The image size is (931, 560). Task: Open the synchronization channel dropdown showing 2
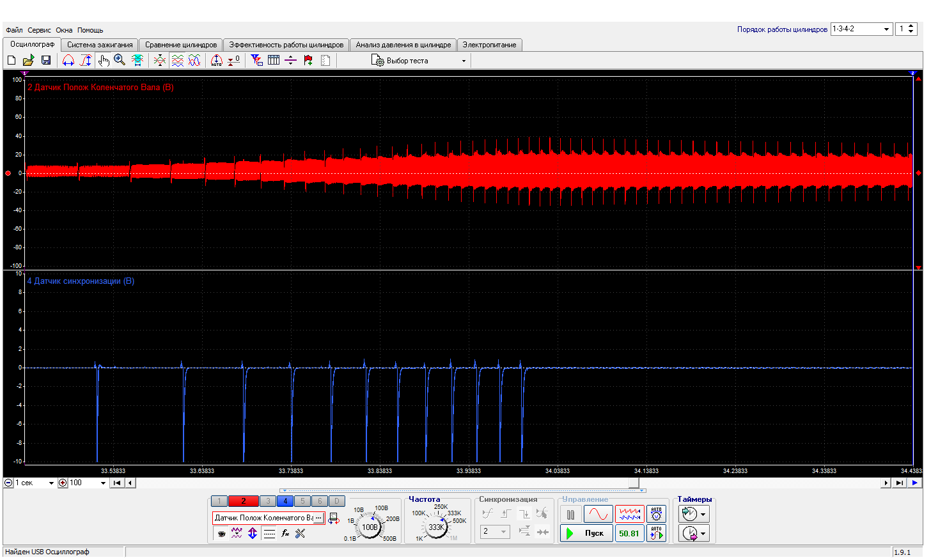(495, 531)
